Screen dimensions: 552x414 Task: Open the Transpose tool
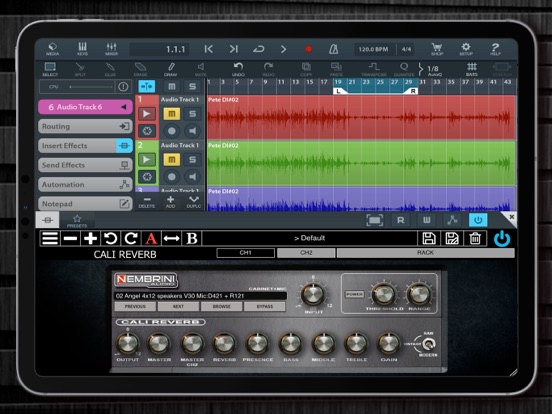pos(374,69)
